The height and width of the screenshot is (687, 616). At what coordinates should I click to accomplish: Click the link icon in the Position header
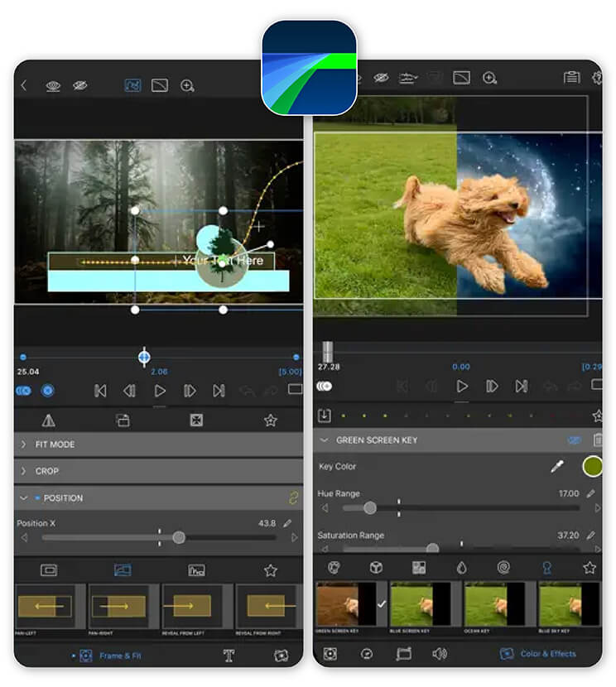(292, 497)
